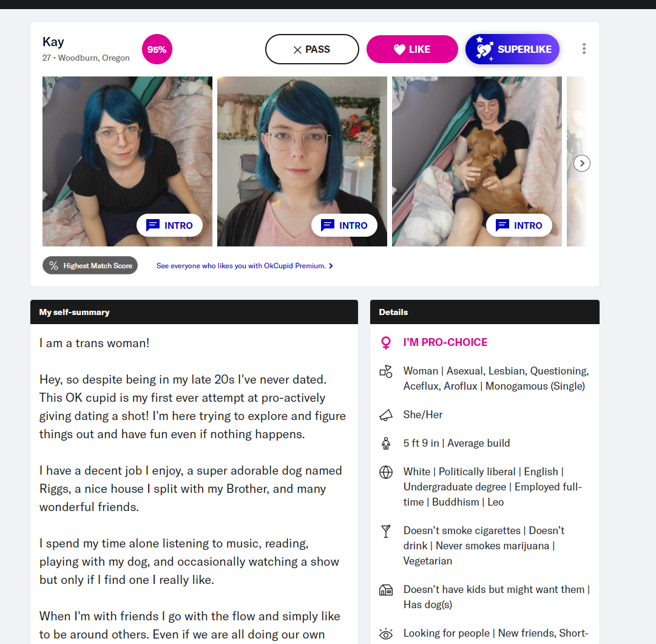Viewport: 656px width, 644px height.
Task: Send intro on the first photo
Action: [x=169, y=226]
